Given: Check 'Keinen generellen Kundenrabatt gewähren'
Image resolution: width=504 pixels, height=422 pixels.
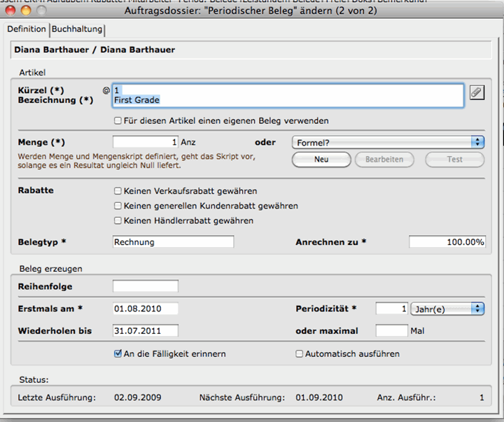Looking at the screenshot, I should point(118,206).
